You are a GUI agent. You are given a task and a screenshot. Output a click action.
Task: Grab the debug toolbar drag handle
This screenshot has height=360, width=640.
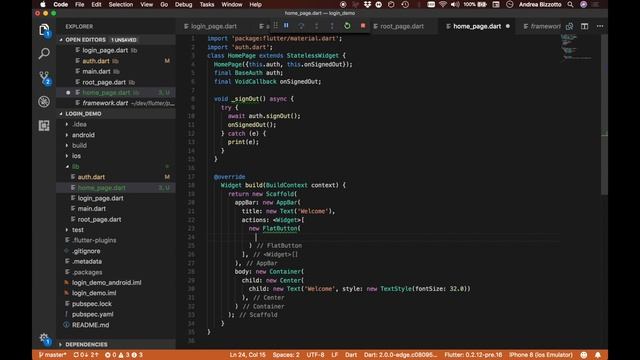[x=276, y=26]
